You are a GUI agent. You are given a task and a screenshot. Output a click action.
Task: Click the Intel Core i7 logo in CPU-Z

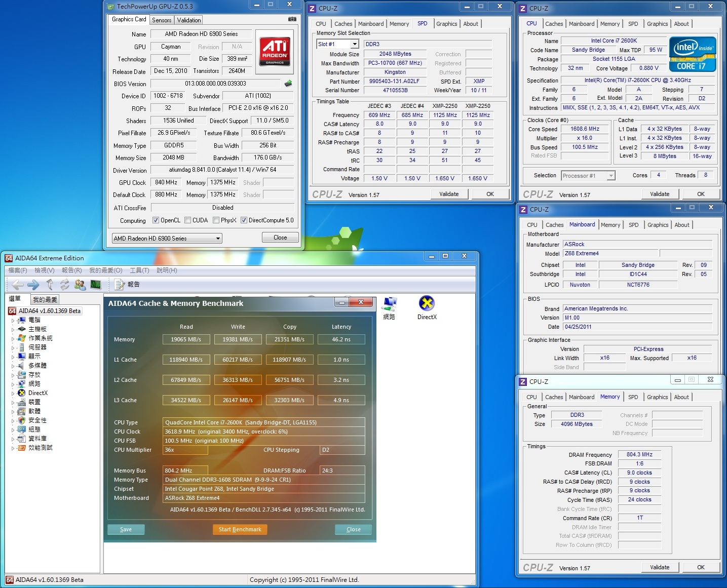693,54
